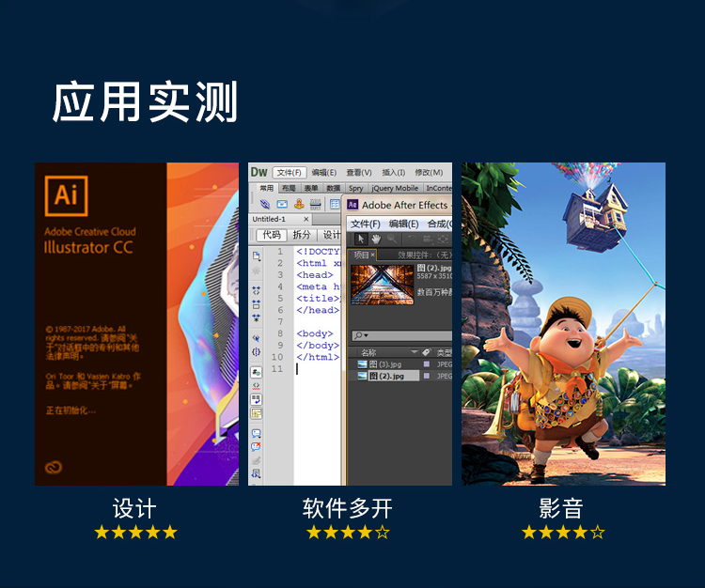705x588 pixels.
Task: Click the sort arrow next to 名称 column
Action: [413, 352]
